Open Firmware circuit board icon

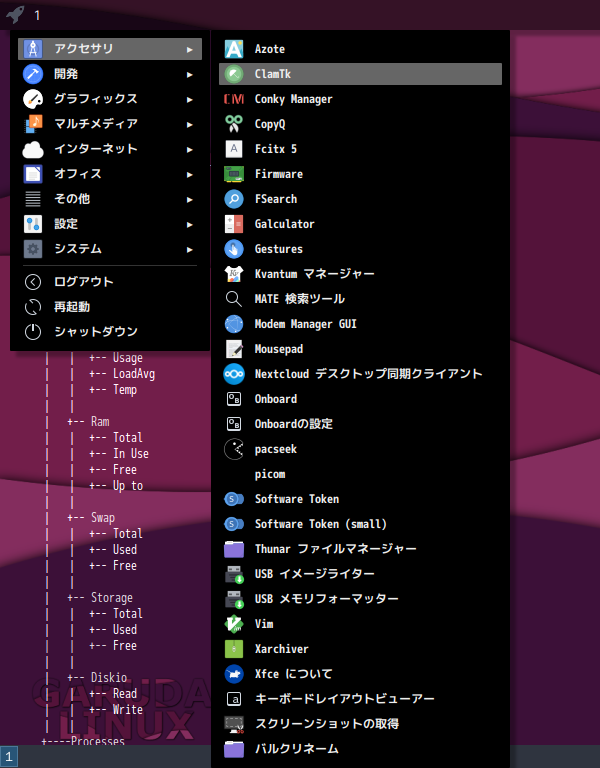point(234,174)
